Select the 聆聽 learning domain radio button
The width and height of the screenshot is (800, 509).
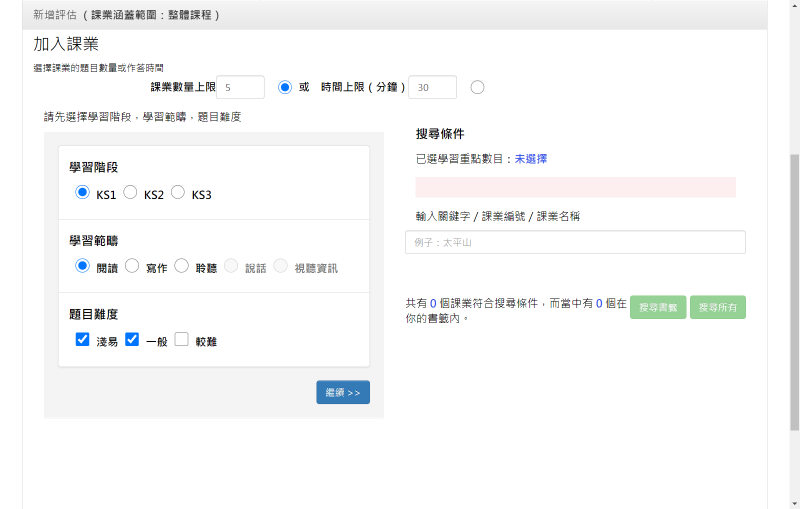181,266
